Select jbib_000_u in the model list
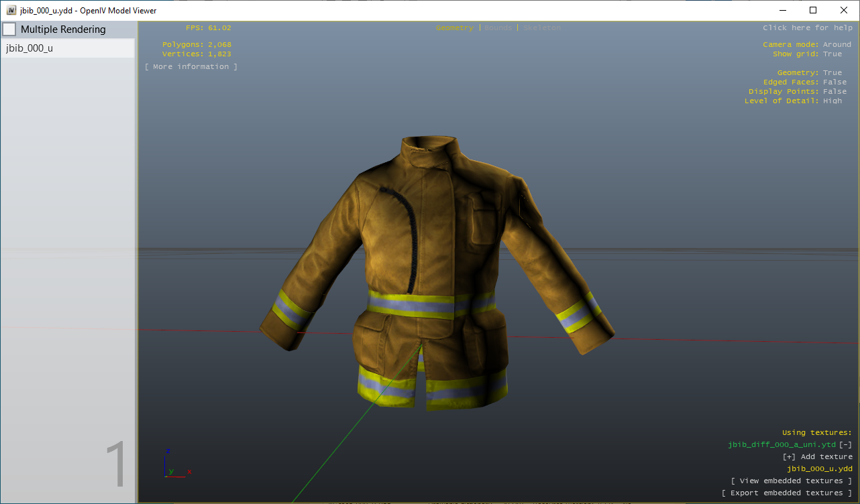860x504 pixels. 30,48
